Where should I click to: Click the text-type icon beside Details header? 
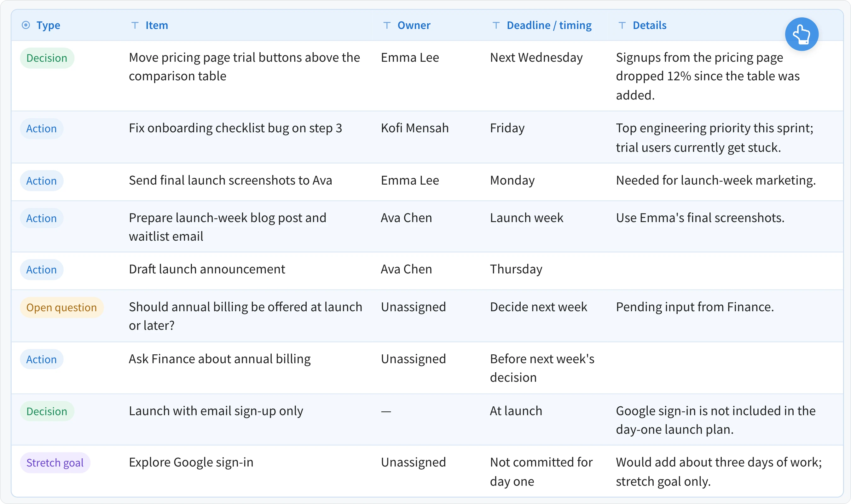click(622, 25)
